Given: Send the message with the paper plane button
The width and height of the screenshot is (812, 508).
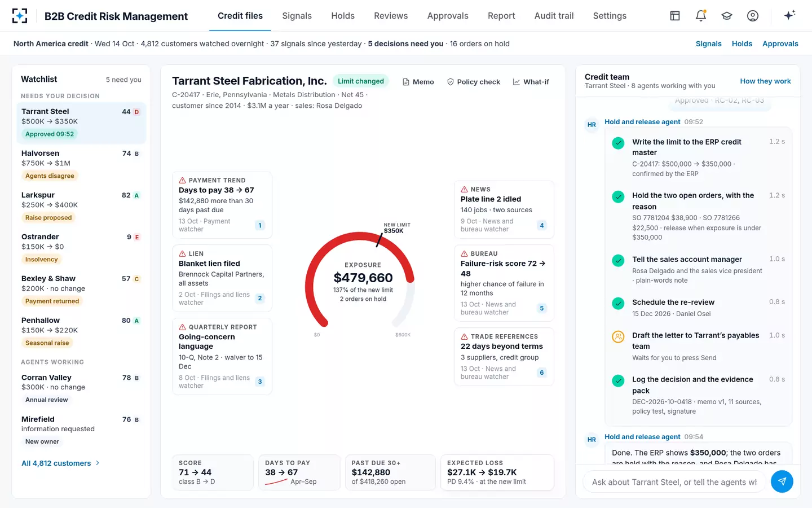Looking at the screenshot, I should pyautogui.click(x=782, y=481).
